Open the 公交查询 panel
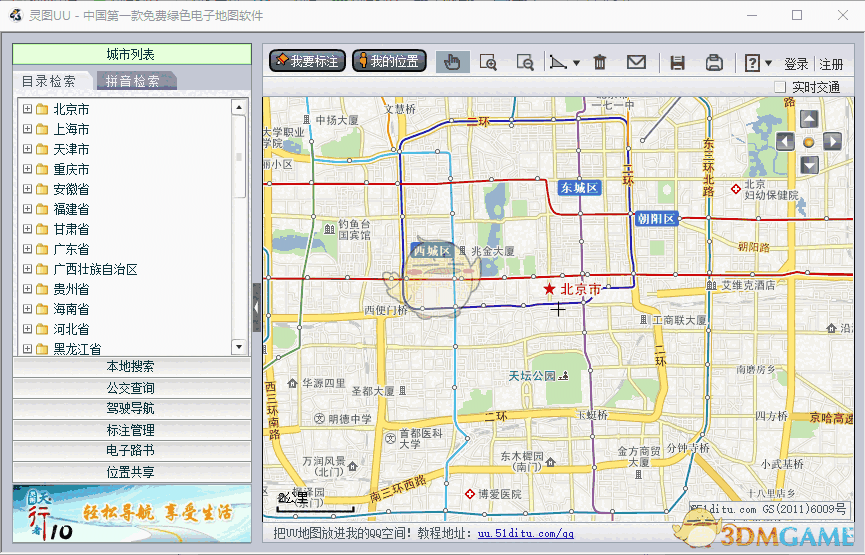Viewport: 865px width, 555px height. pyautogui.click(x=131, y=388)
